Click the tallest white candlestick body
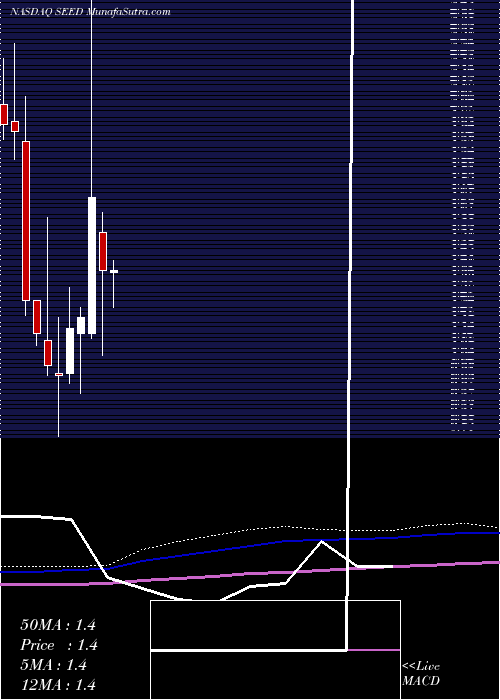Viewport: 500px width, 700px height. (x=92, y=265)
